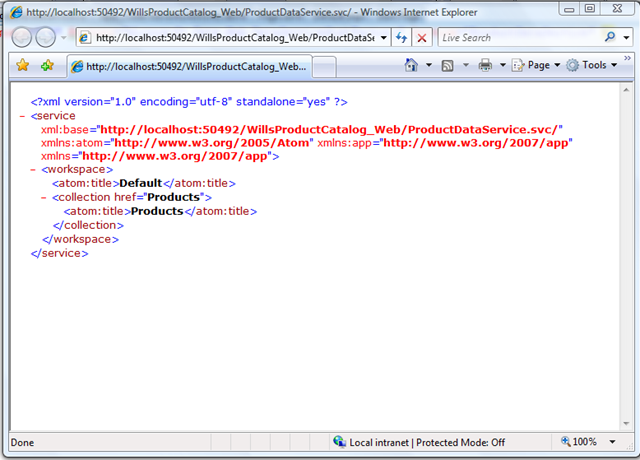This screenshot has height=460, width=640.
Task: Select the ProductDataService.svc browser tab
Action: [x=188, y=66]
